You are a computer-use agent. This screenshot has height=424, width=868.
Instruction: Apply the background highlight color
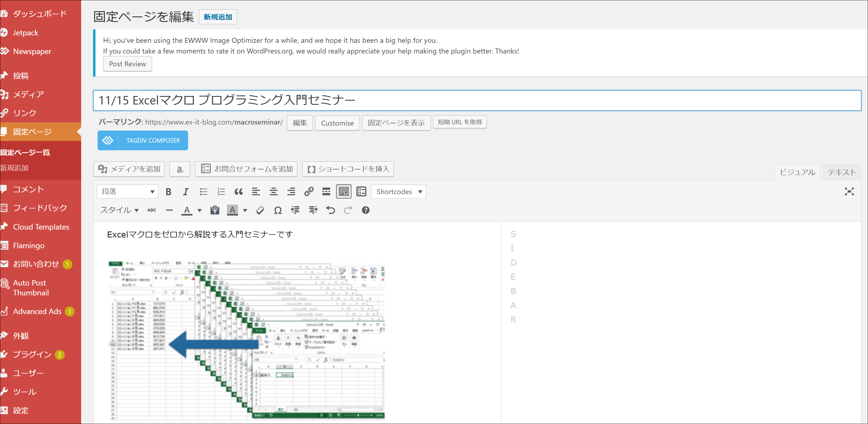(232, 210)
